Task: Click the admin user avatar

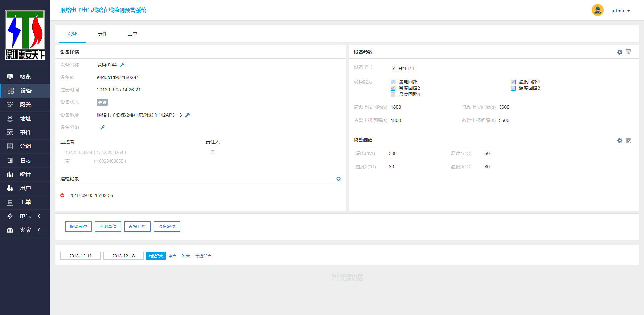Action: (597, 10)
